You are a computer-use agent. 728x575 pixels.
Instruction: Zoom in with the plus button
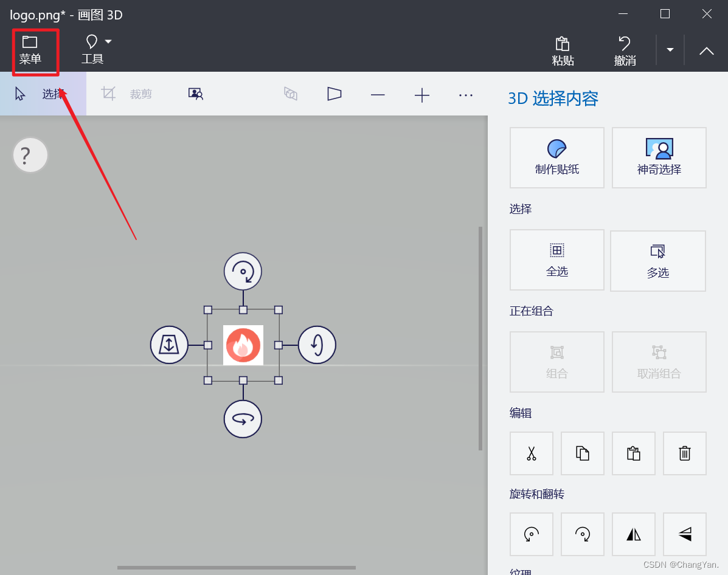click(421, 95)
